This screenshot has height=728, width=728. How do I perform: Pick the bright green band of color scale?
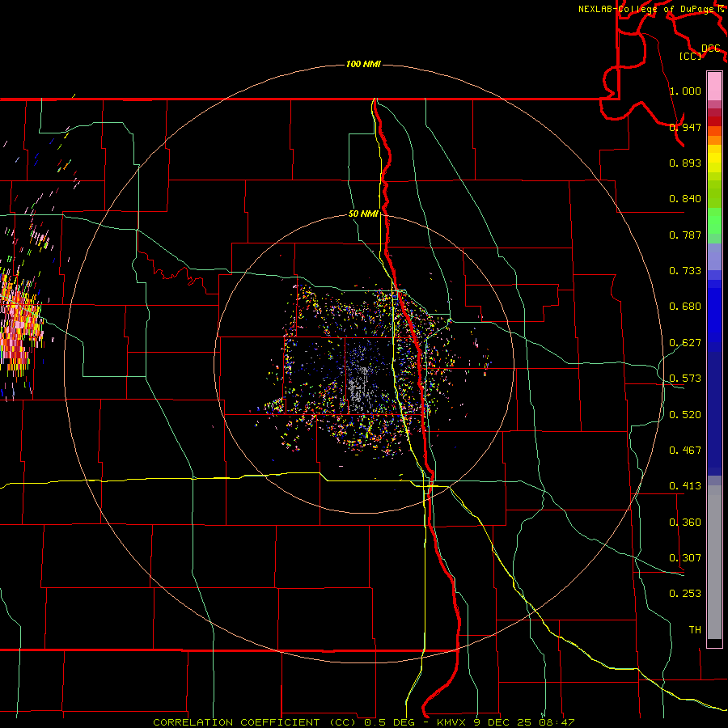point(714,221)
